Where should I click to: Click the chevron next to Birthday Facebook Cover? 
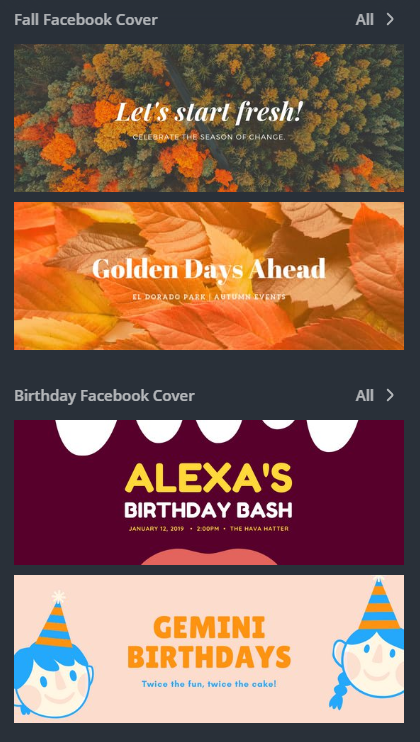(390, 395)
